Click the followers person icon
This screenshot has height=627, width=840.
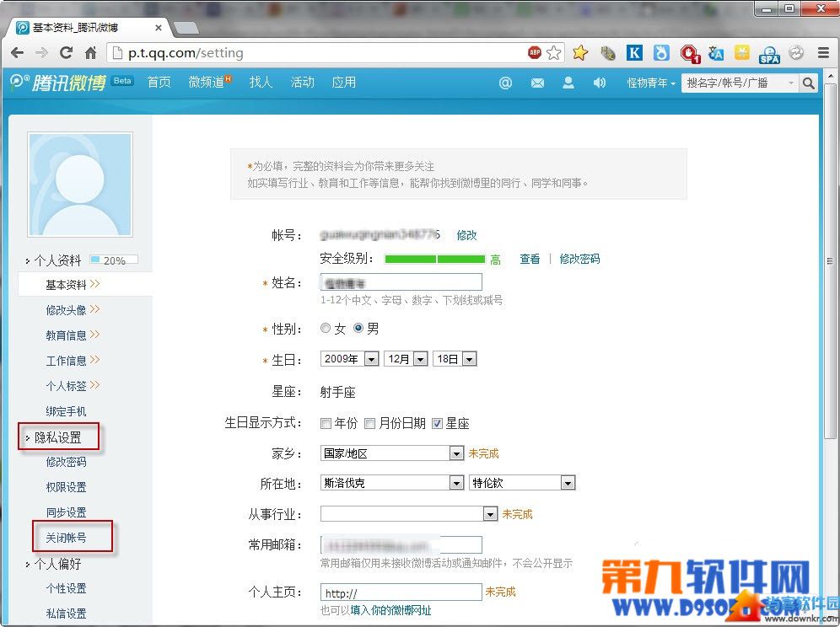568,83
